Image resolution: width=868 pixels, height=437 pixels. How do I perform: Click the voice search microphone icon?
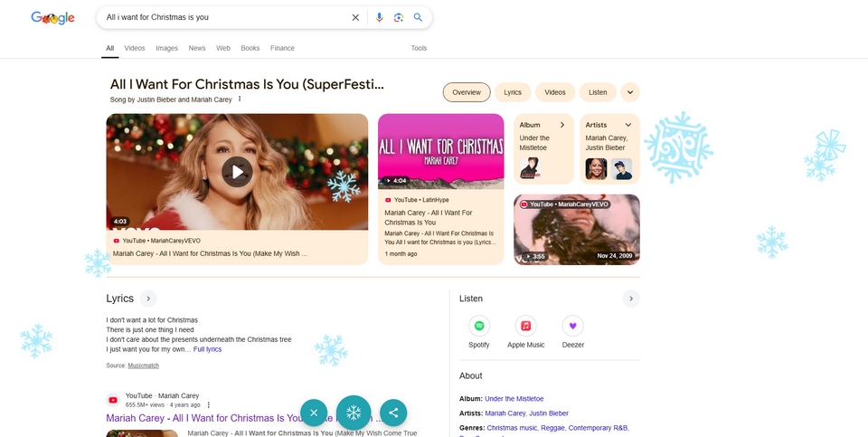tap(379, 17)
